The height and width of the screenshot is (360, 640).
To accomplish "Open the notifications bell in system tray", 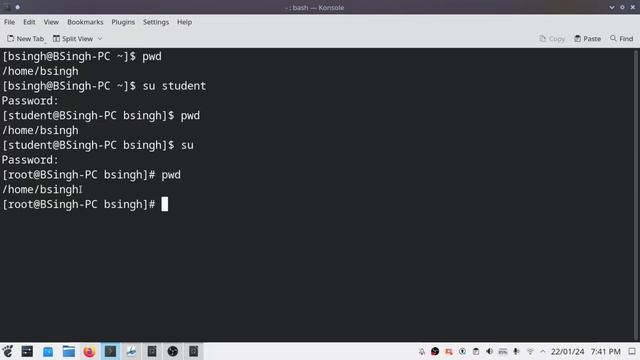I will (x=422, y=351).
